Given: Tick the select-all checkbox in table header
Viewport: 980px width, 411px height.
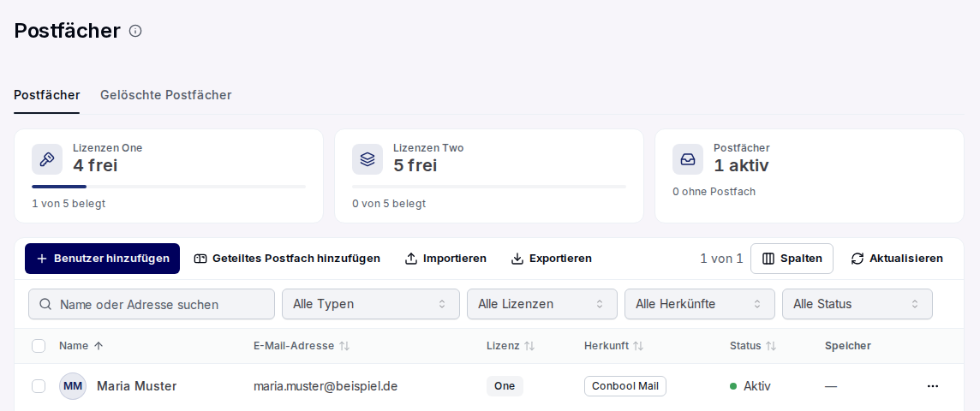Looking at the screenshot, I should tap(39, 345).
